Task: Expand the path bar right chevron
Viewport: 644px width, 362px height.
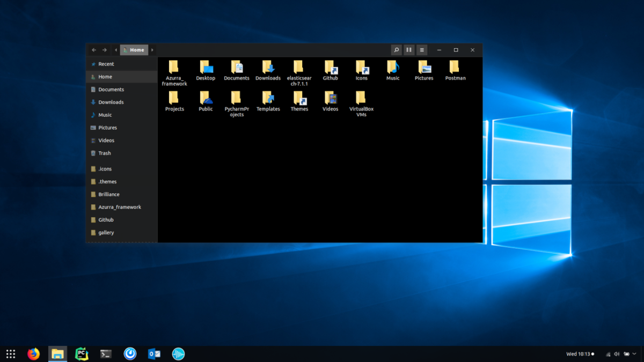Action: (152, 50)
